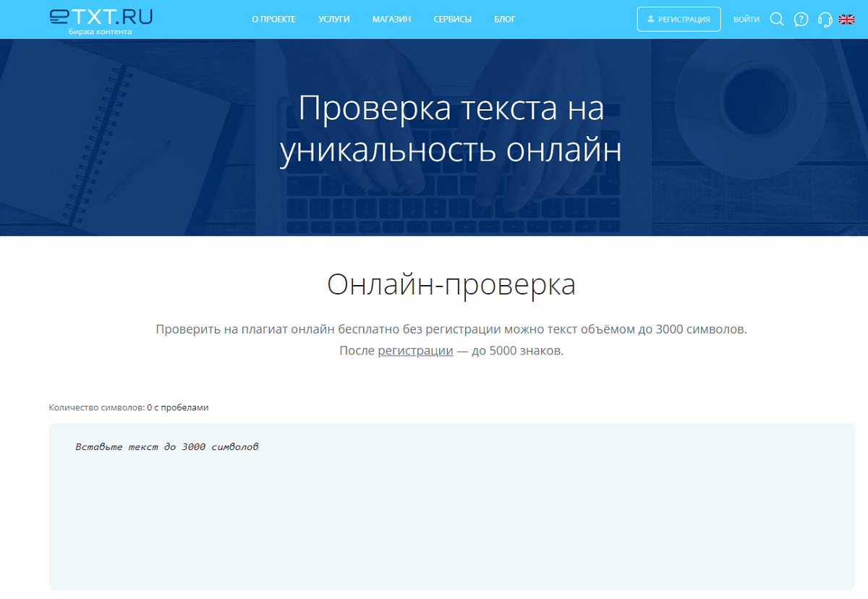The height and width of the screenshot is (599, 868).
Task: Click the paragraph about 3000 символов limit
Action: (451, 330)
